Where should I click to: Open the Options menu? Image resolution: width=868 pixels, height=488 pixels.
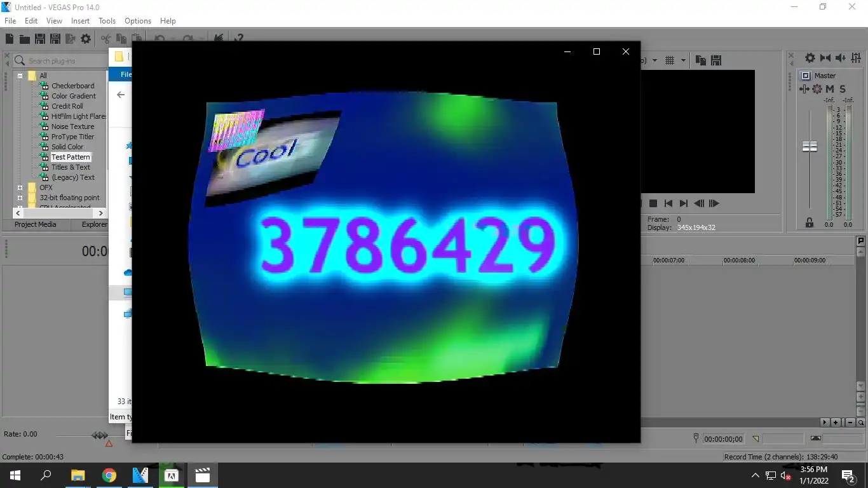tap(138, 21)
